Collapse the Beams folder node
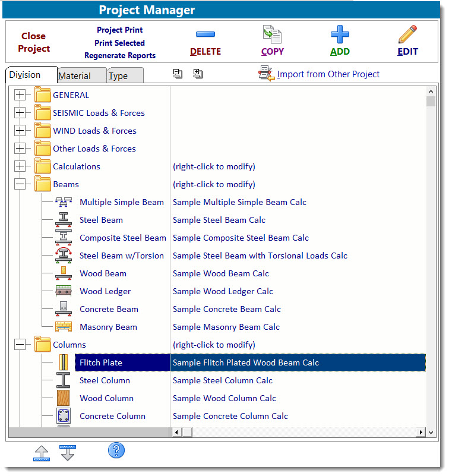The width and height of the screenshot is (449, 476). [20, 184]
